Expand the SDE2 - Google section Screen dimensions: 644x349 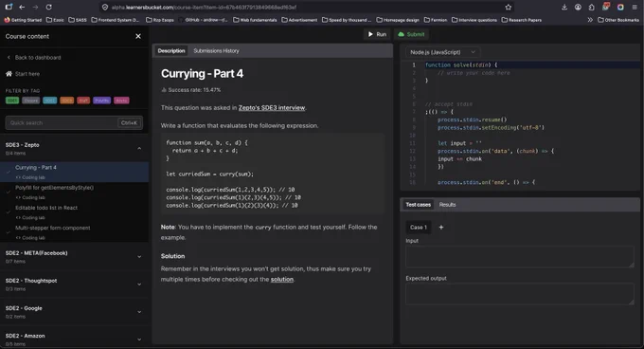point(139,312)
